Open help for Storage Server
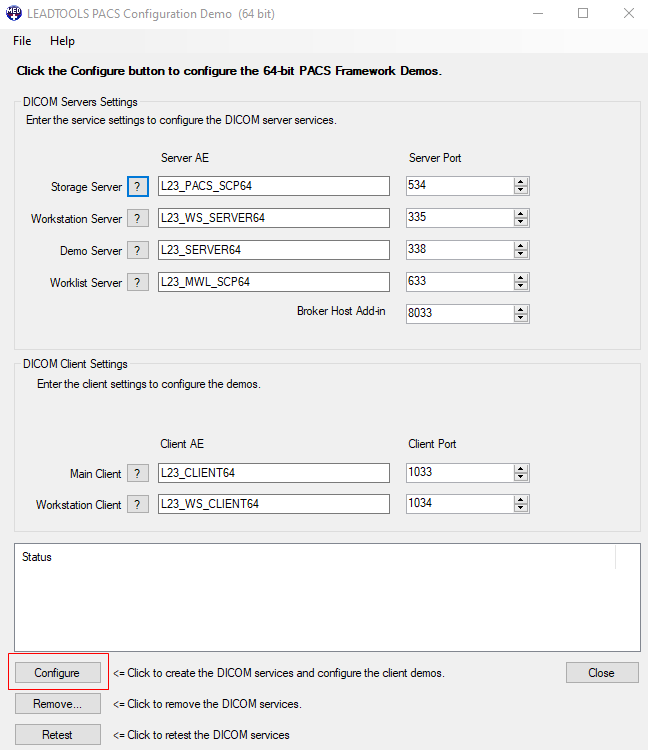The width and height of the screenshot is (648, 750). point(138,187)
